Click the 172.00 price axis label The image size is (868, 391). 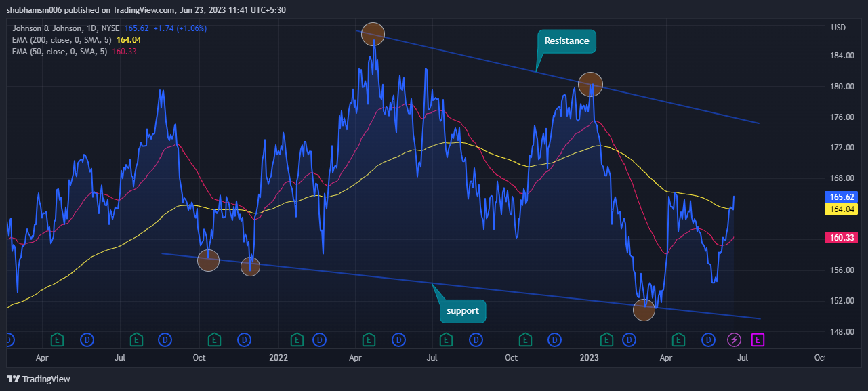pos(841,148)
